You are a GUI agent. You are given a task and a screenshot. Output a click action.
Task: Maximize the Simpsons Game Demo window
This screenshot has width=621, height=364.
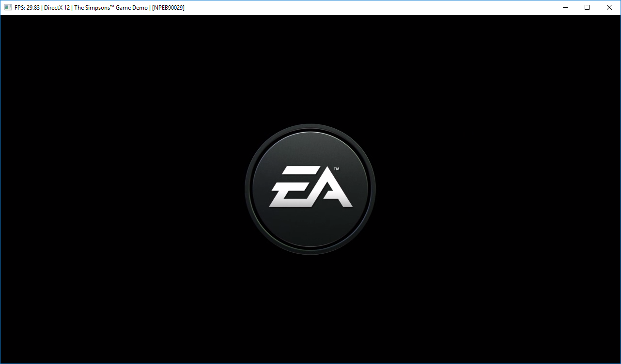pyautogui.click(x=587, y=8)
